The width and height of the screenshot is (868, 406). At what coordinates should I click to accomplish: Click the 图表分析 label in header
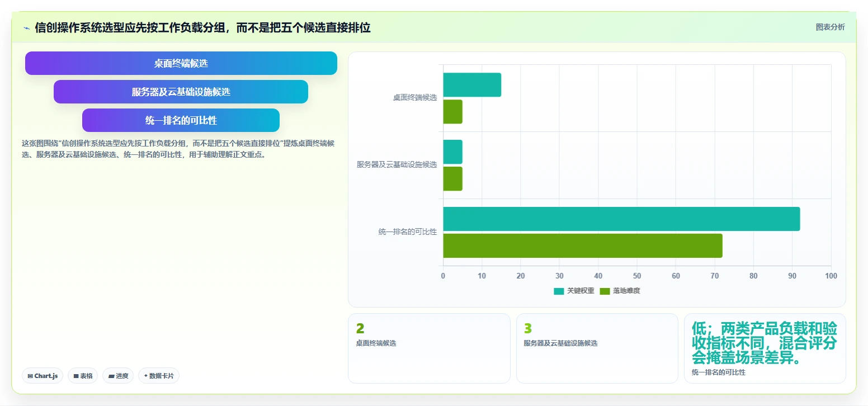(830, 27)
